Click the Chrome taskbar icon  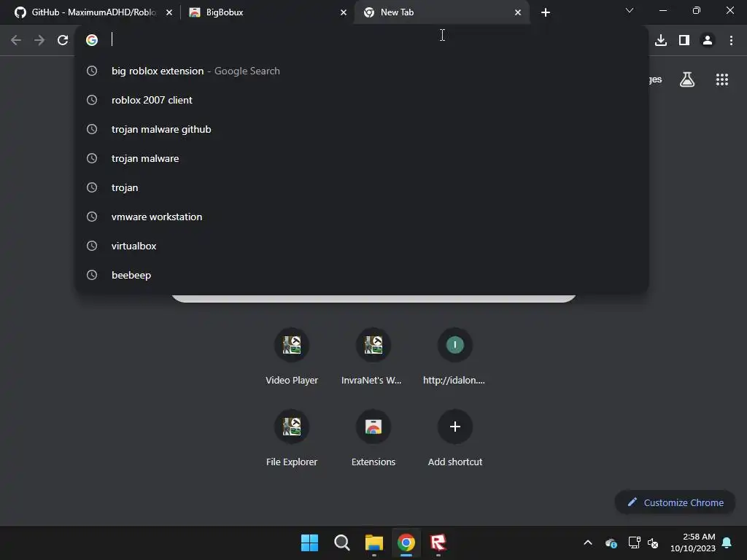point(406,542)
